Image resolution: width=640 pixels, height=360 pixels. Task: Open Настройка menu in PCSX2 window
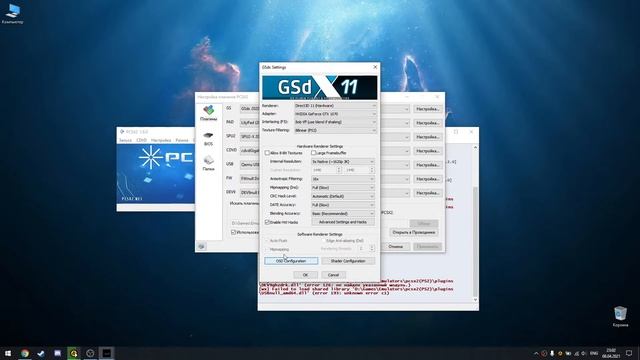pyautogui.click(x=161, y=140)
